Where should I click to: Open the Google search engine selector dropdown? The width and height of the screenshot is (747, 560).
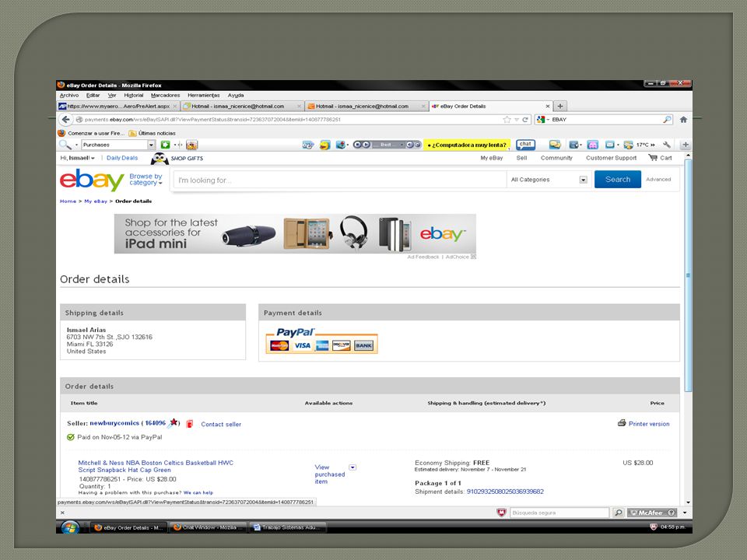543,120
